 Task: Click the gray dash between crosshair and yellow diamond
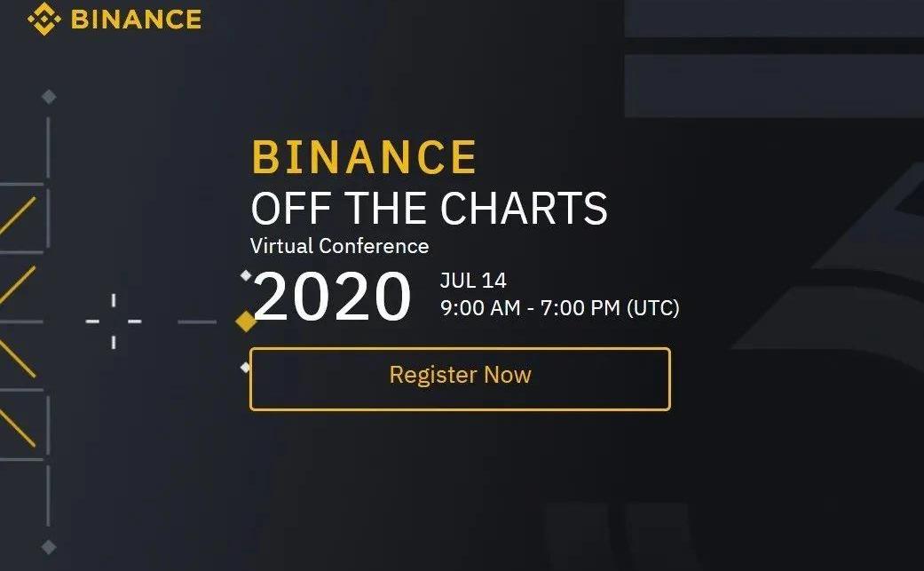(x=197, y=321)
